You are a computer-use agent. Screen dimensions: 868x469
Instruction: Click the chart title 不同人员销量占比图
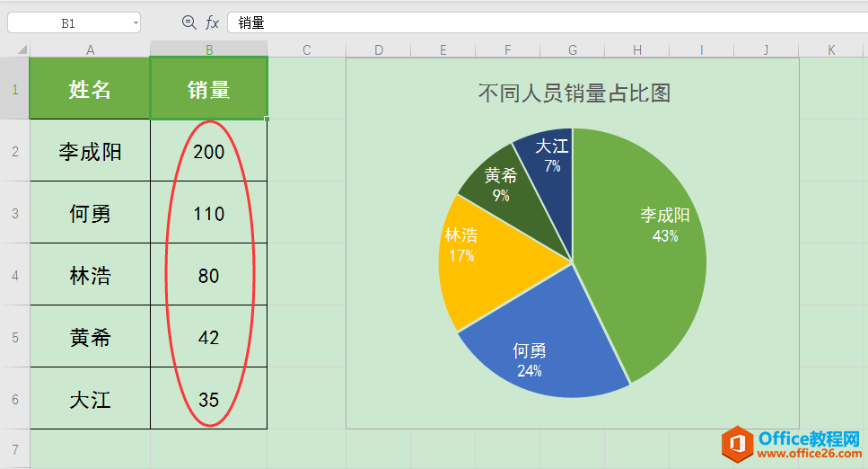point(574,93)
